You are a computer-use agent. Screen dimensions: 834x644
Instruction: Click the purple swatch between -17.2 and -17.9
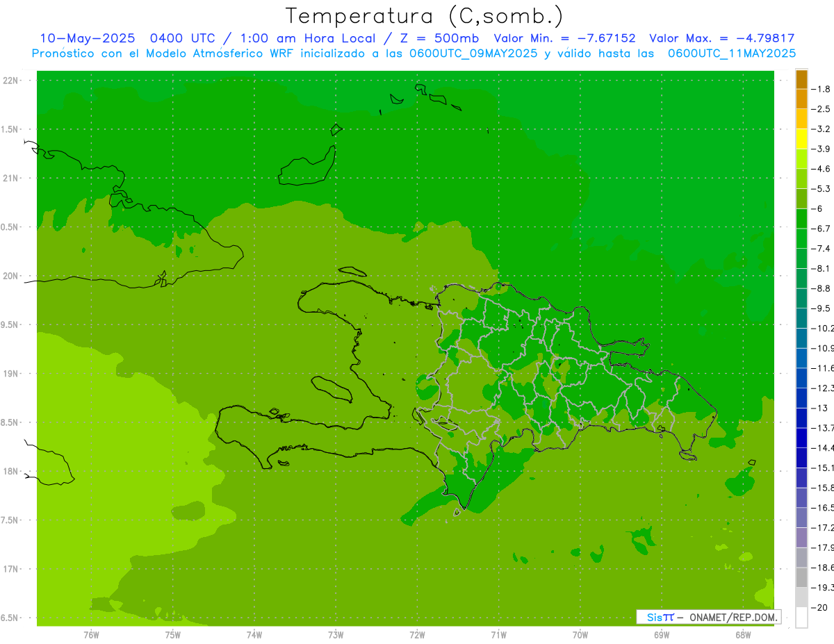click(x=801, y=537)
